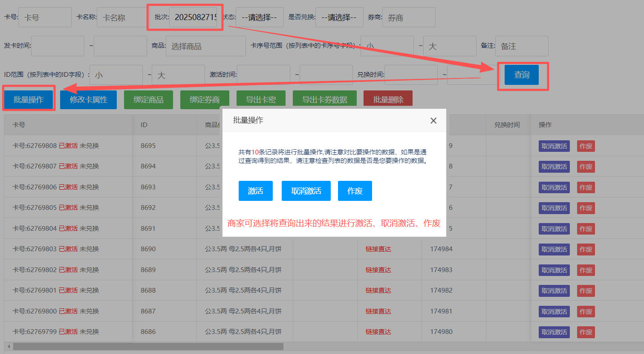Click the 绑定券商 button
The width and height of the screenshot is (644, 354).
tap(205, 100)
